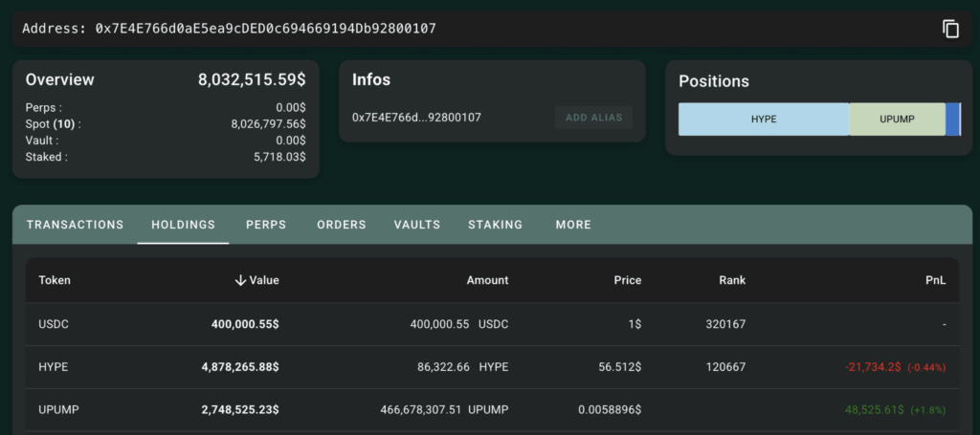This screenshot has height=435, width=980.
Task: Click the Infos card heading
Action: point(371,80)
